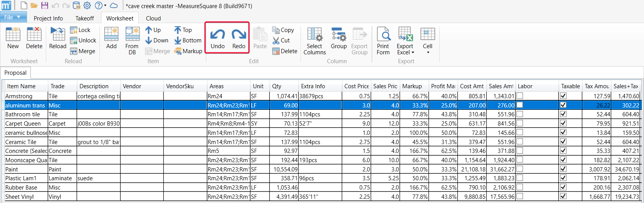Select the 'cortega ceiling' description cell
644x203 pixels.
99,96
